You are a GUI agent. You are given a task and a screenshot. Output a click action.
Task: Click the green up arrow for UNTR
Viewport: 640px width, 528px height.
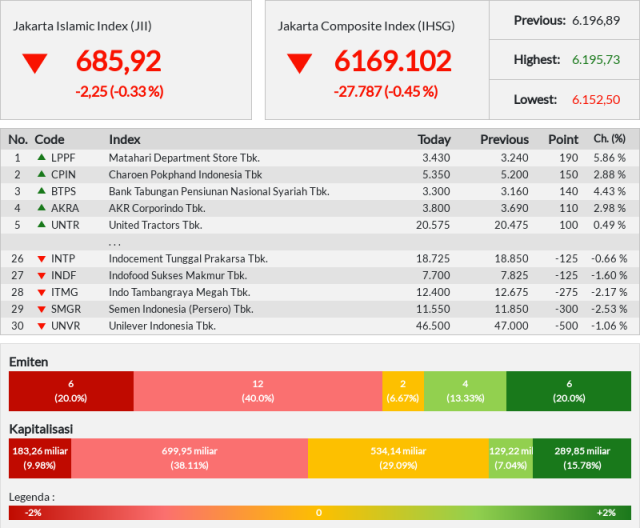coord(41,224)
